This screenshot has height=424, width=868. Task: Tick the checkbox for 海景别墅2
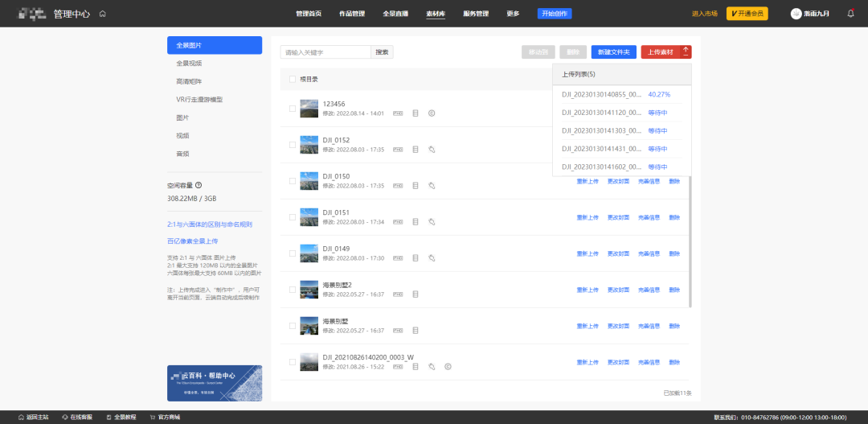(x=293, y=290)
